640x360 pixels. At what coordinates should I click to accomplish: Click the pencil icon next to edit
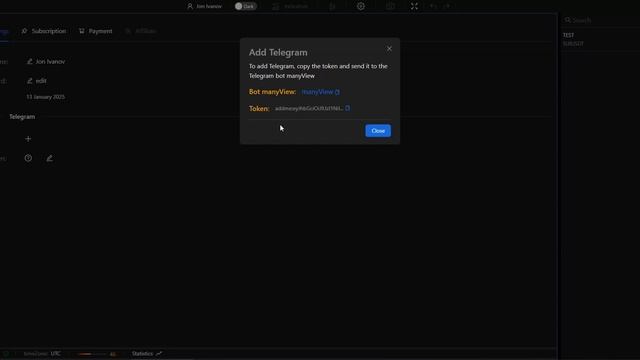point(29,81)
